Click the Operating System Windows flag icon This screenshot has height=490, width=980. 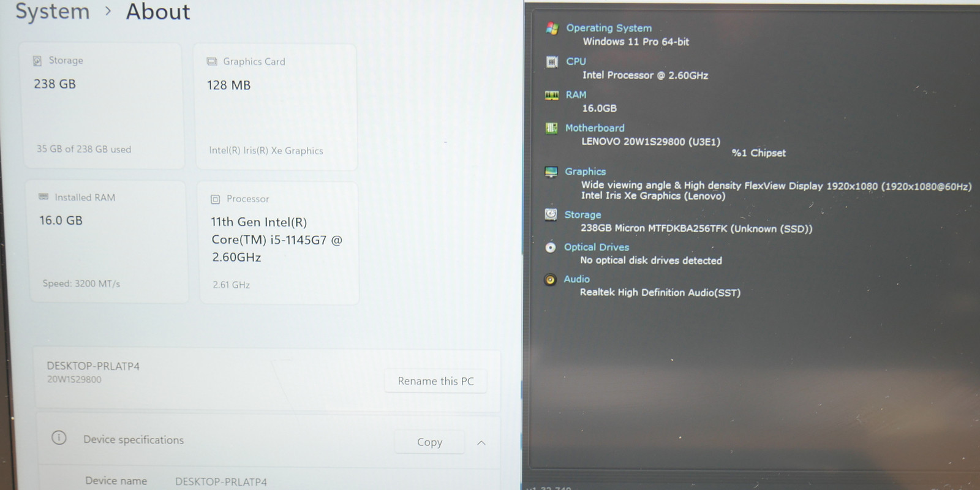552,28
